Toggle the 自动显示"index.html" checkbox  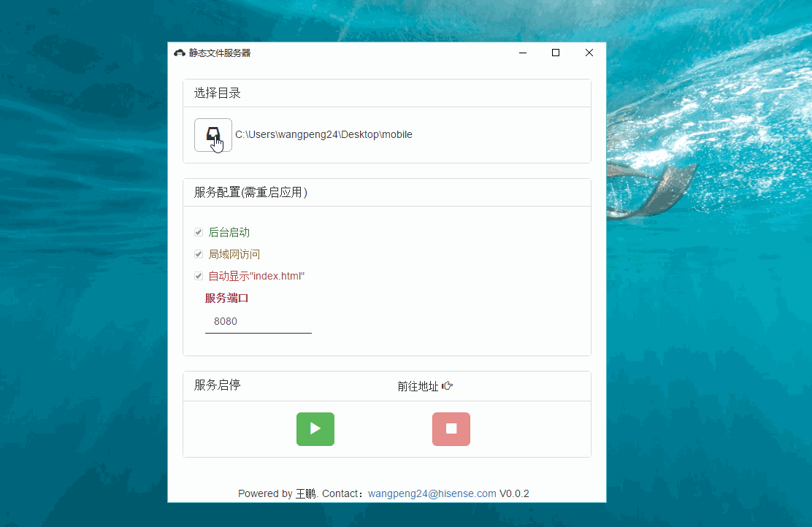coord(199,276)
